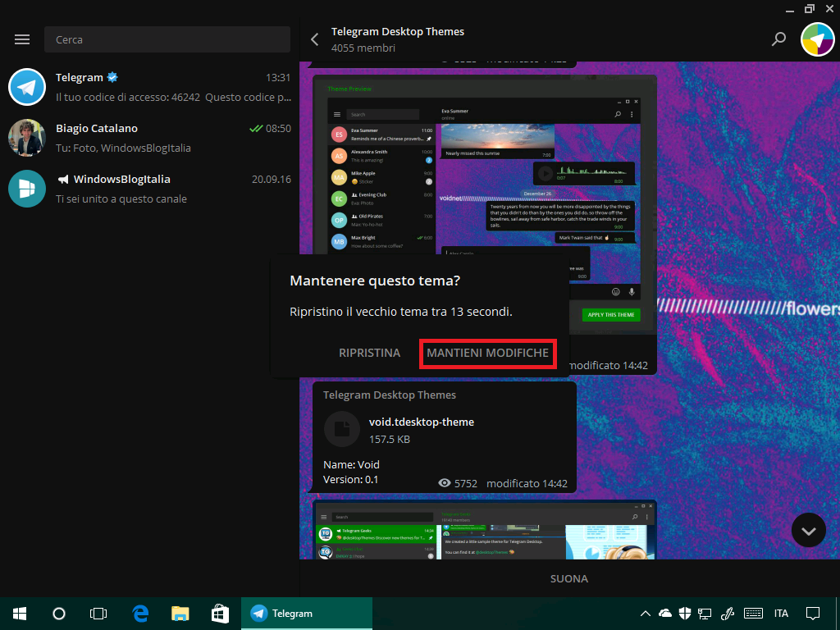Click Telegram taskbar button
The image size is (840, 630).
(x=307, y=614)
